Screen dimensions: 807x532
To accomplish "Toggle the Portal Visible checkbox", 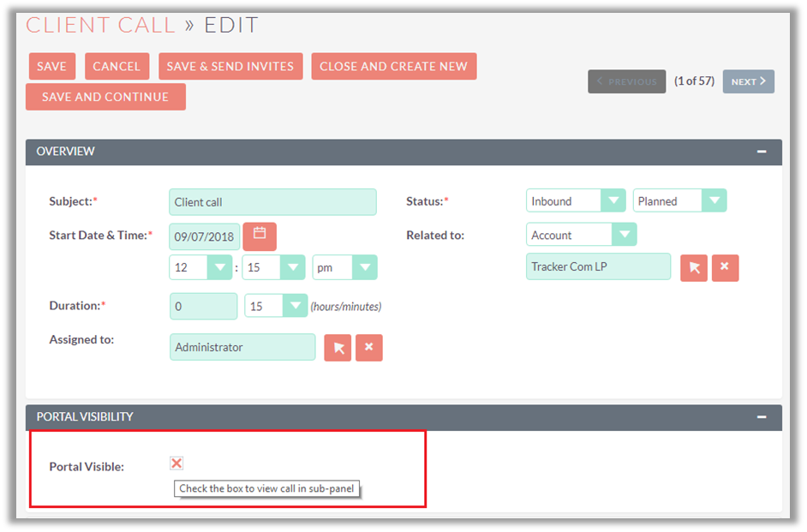I will pos(176,463).
